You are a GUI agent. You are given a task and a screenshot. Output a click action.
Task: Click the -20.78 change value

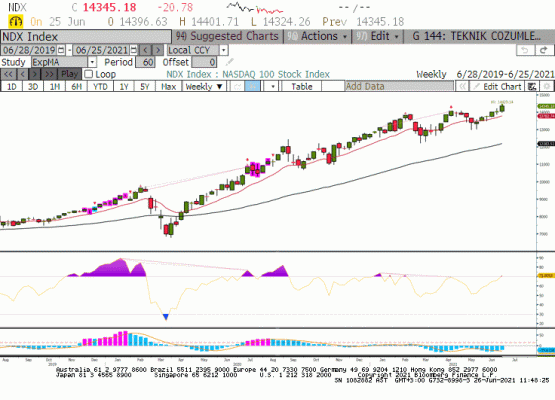tap(175, 7)
